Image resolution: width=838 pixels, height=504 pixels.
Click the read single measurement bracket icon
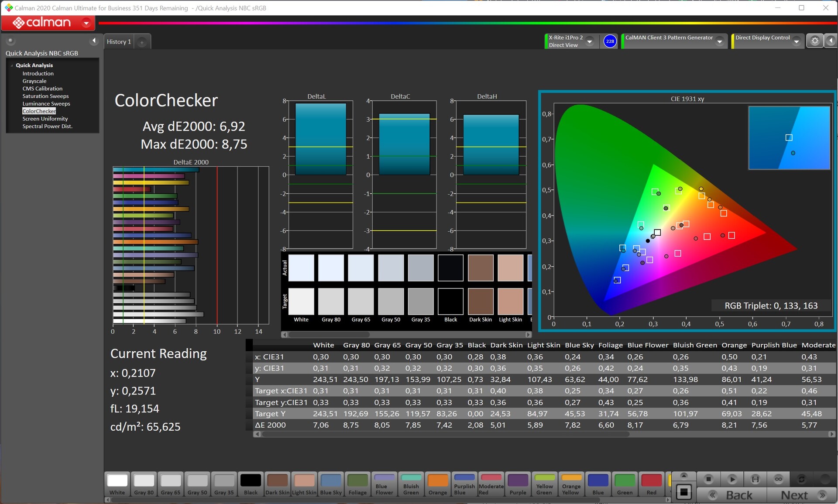point(755,479)
